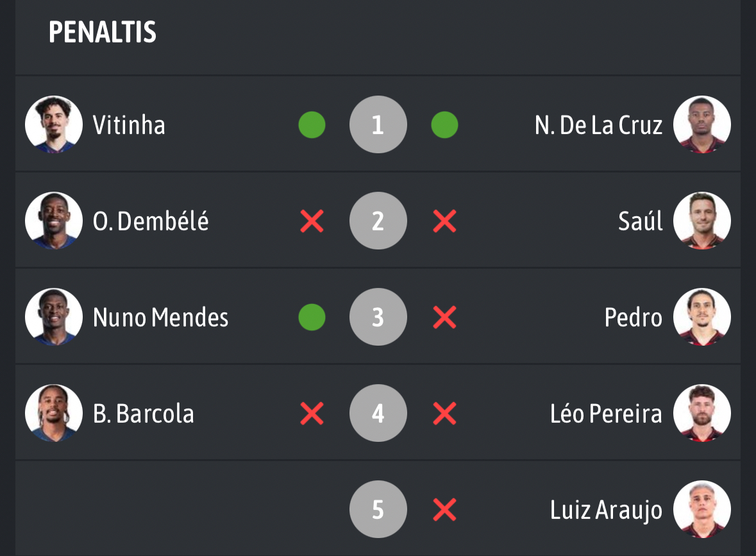The image size is (756, 556).
Task: Click Léo Pereira's avatar
Action: click(702, 413)
